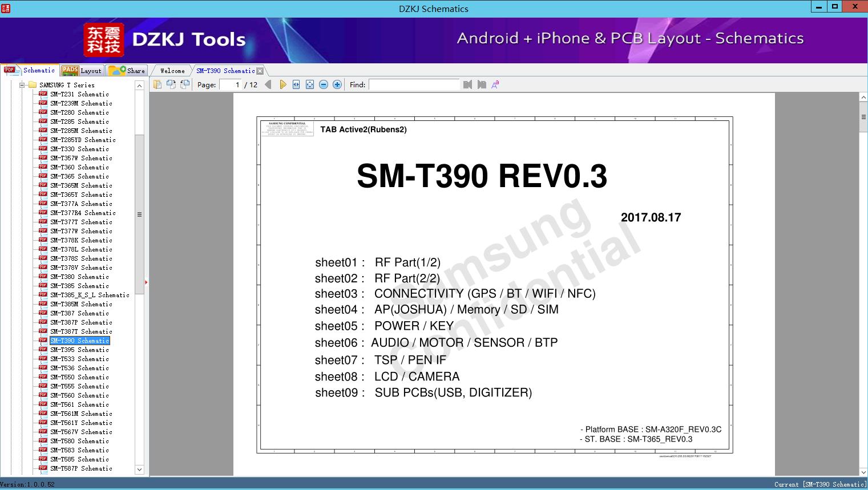
Task: Open SM-T330 Schematic in the tree
Action: point(79,149)
